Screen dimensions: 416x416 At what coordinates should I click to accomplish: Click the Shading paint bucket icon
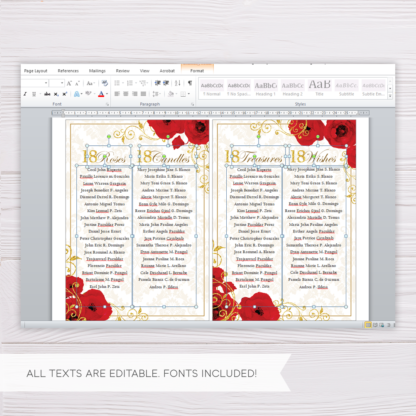point(171,94)
